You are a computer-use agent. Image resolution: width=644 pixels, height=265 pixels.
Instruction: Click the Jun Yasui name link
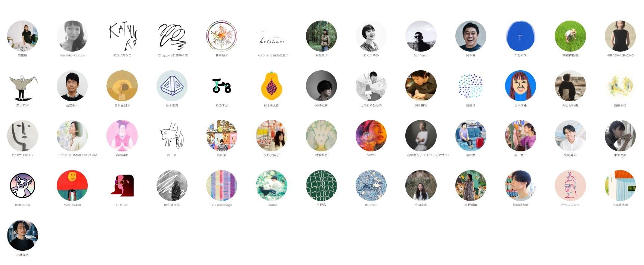(421, 55)
